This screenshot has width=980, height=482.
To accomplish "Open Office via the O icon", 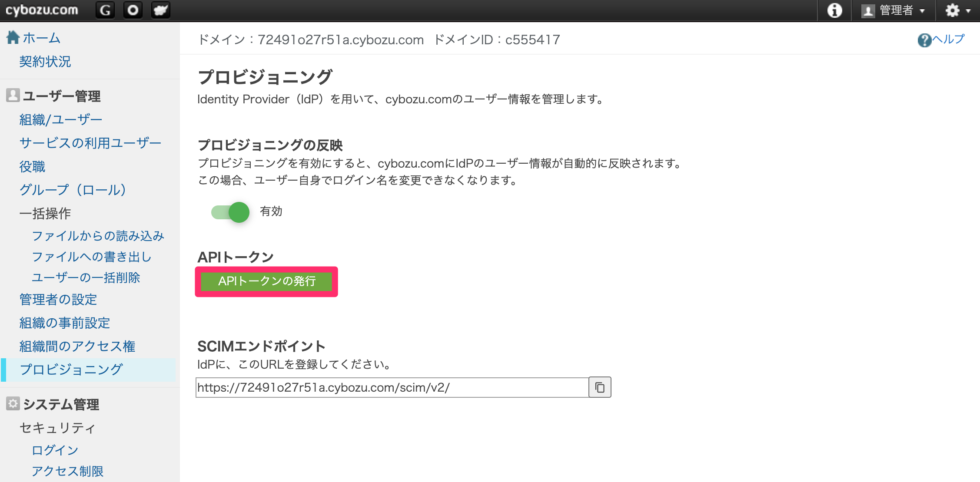I will click(133, 10).
